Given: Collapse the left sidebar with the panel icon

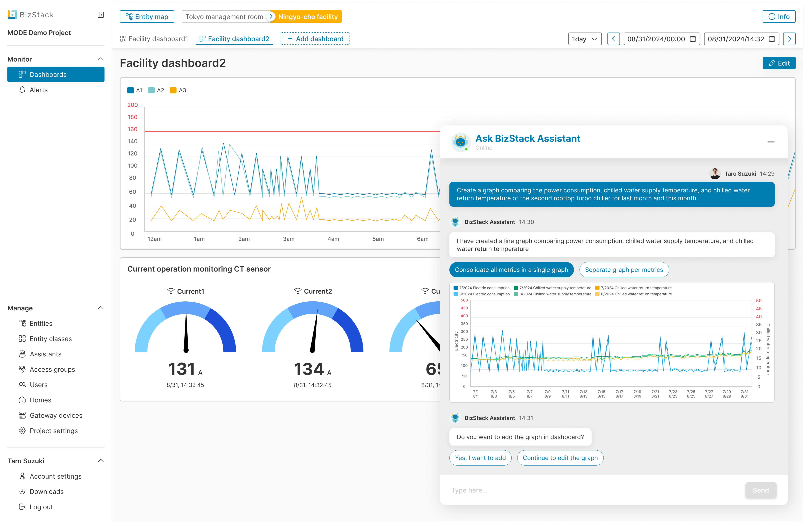Looking at the screenshot, I should click(101, 15).
